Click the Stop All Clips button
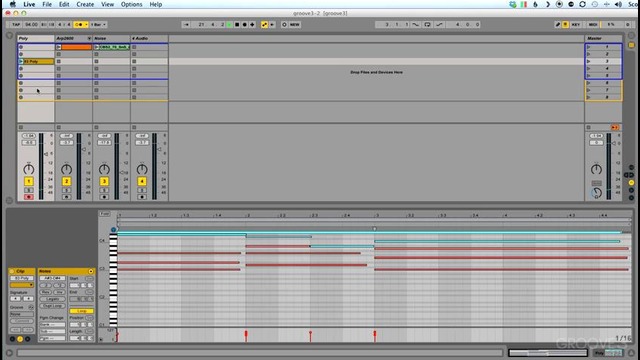Image resolution: width=640 pixels, height=360 pixels. point(589,127)
